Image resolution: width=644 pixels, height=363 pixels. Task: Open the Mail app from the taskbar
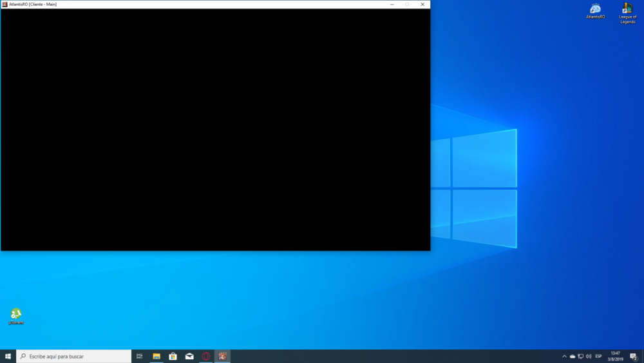tap(189, 356)
